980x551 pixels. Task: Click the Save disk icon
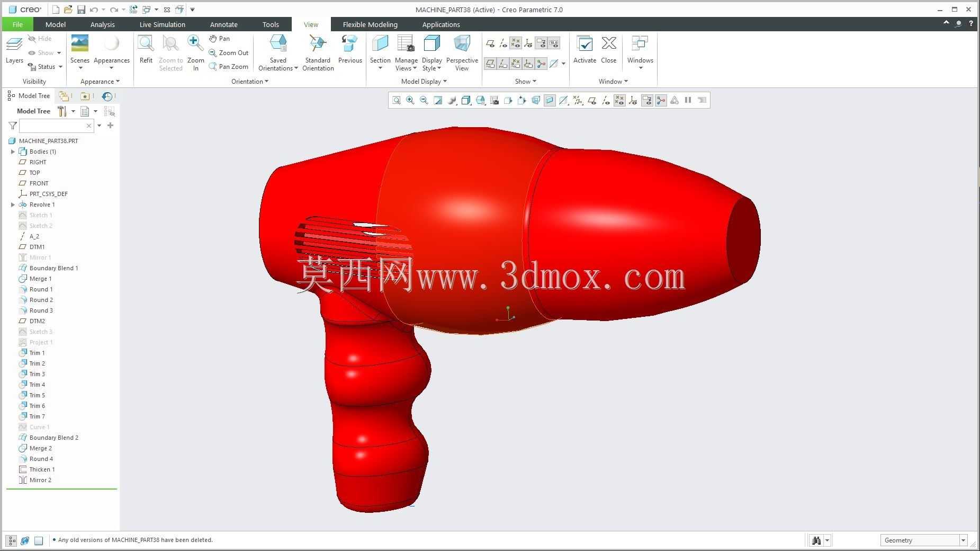[81, 10]
